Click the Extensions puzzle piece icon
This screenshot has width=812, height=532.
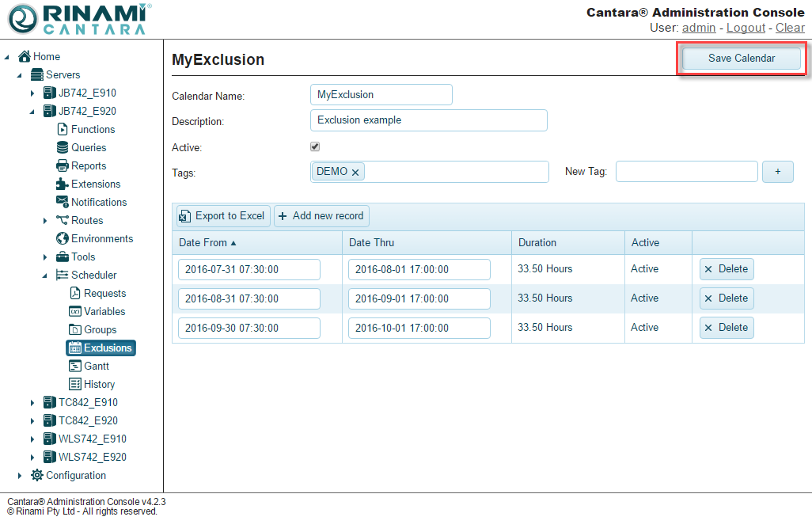coord(63,184)
